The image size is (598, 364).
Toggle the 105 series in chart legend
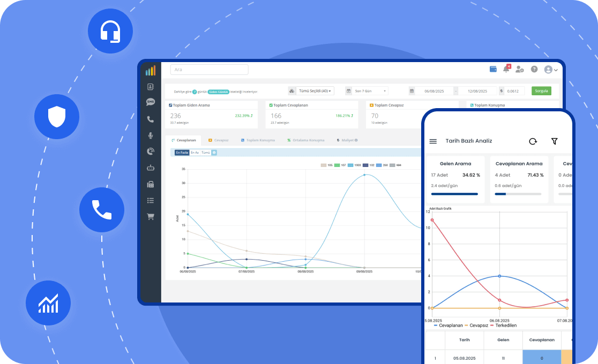pyautogui.click(x=327, y=165)
